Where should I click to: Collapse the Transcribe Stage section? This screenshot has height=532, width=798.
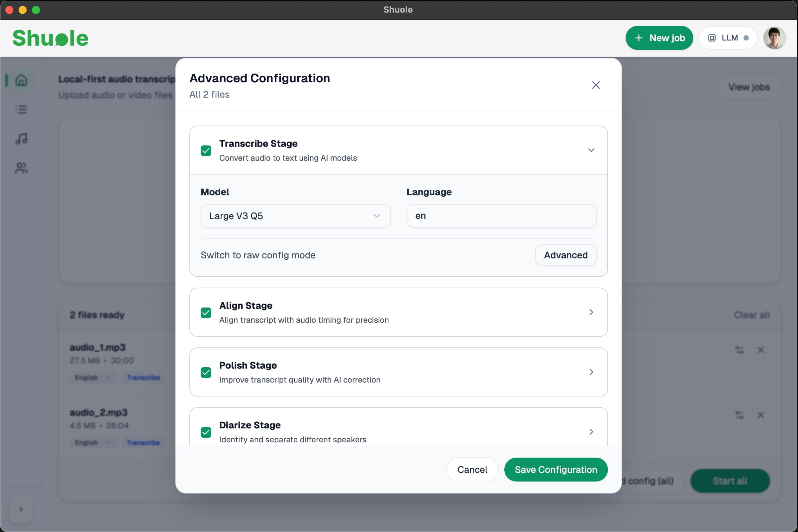[x=591, y=150]
